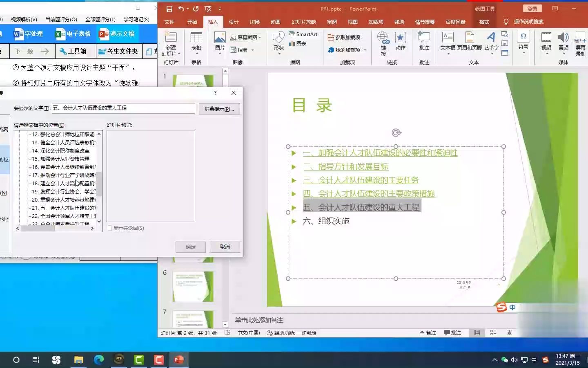Check the 显示并返回 checkbox

coord(109,228)
